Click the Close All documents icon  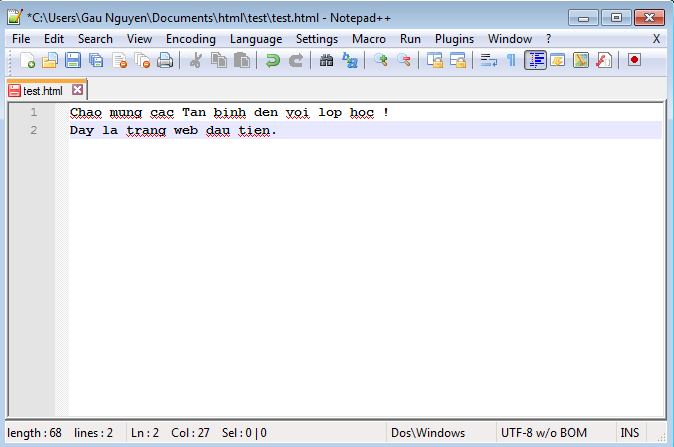[x=142, y=60]
